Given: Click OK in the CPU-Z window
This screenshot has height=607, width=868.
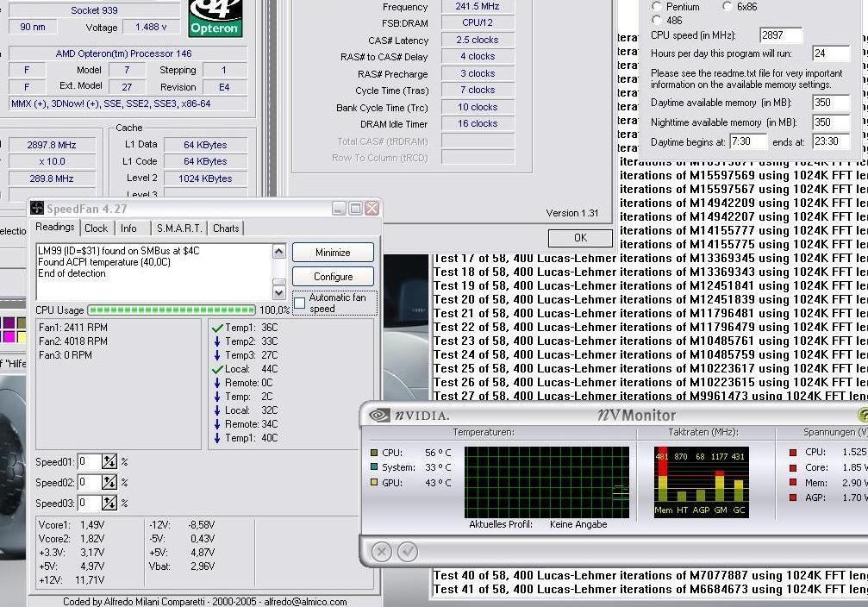Looking at the screenshot, I should click(580, 238).
